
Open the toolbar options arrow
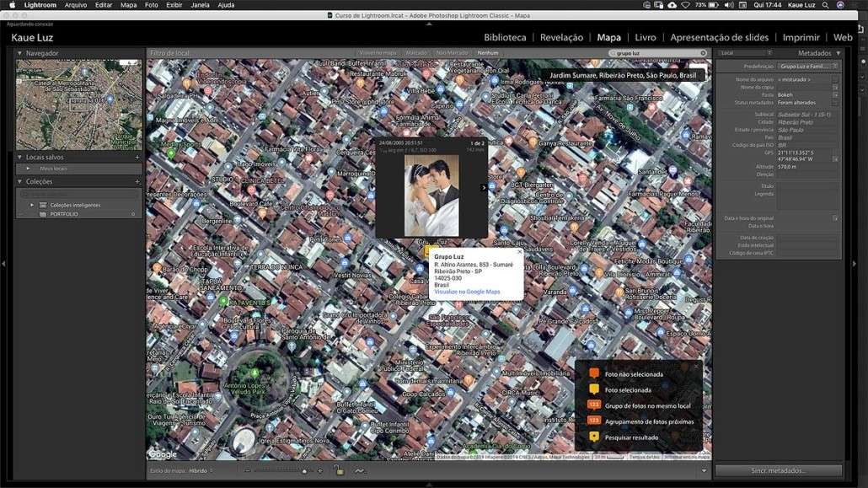(x=704, y=471)
